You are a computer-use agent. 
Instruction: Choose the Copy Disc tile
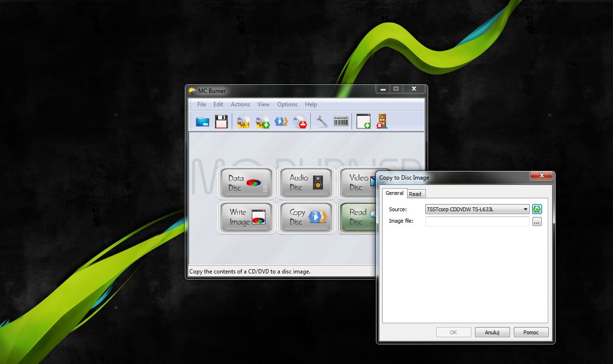306,217
